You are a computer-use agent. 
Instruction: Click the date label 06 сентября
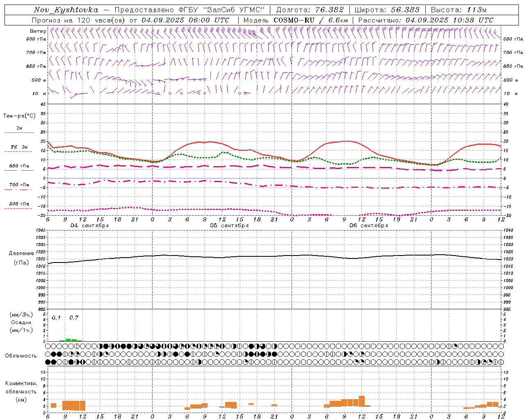coord(369,226)
